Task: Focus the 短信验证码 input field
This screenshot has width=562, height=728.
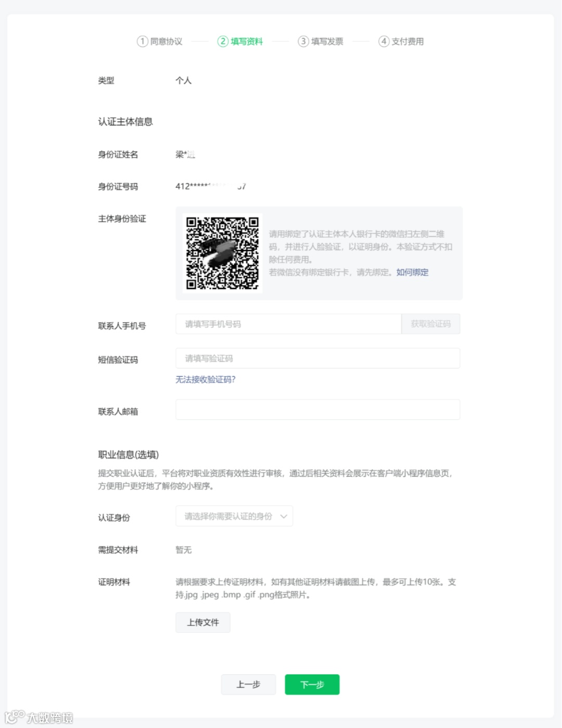Action: click(x=318, y=358)
